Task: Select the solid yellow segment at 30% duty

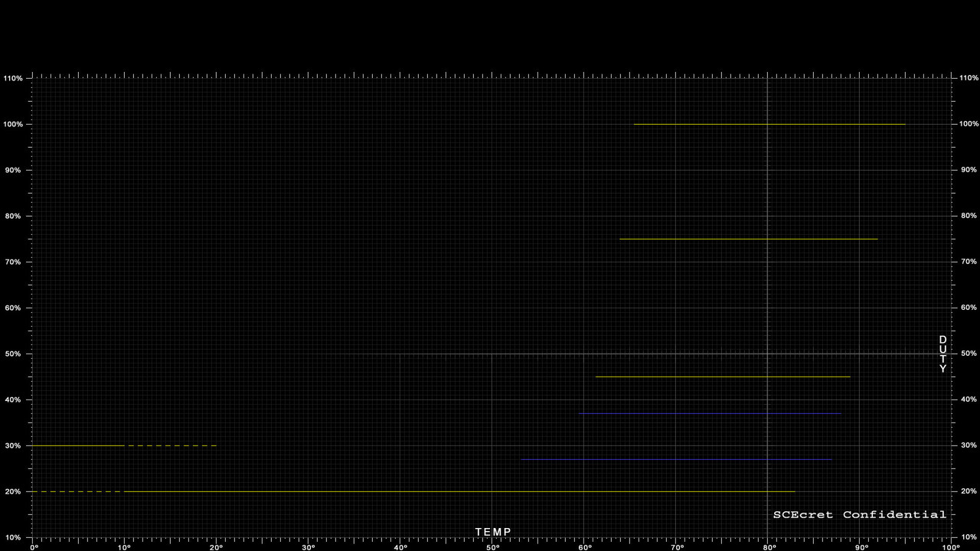Action: [x=77, y=445]
